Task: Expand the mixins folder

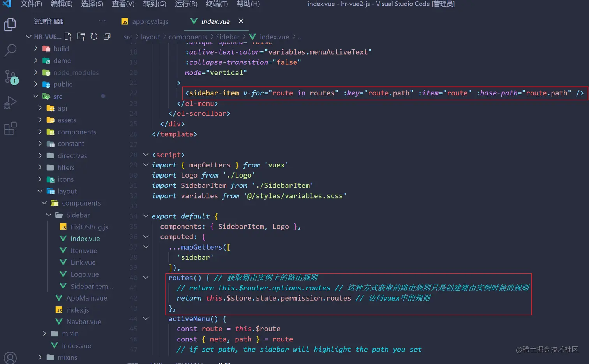Action: pyautogui.click(x=67, y=357)
